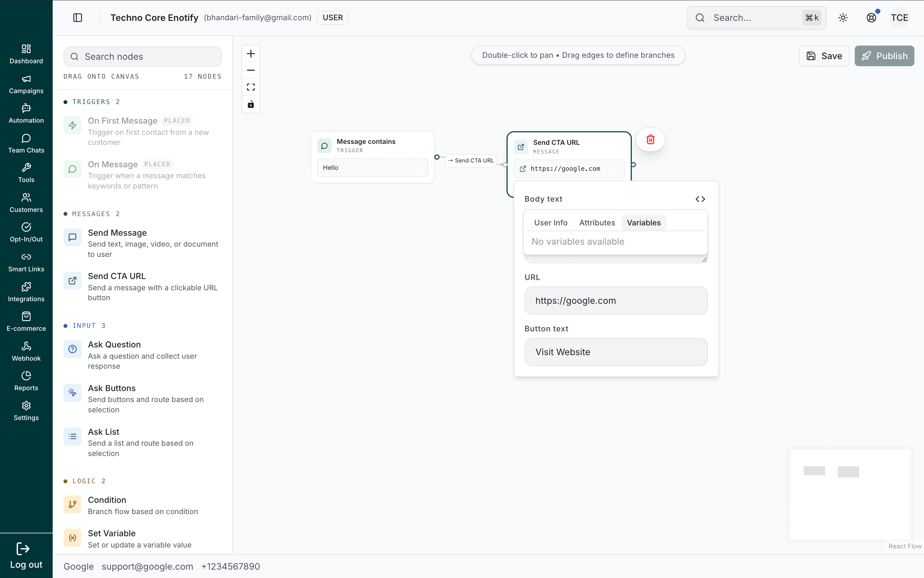Image resolution: width=924 pixels, height=578 pixels.
Task: Open Reports chart icon
Action: pyautogui.click(x=26, y=375)
